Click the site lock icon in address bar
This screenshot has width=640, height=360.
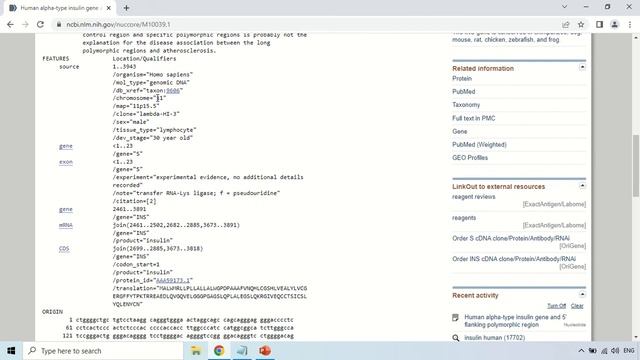click(x=59, y=24)
